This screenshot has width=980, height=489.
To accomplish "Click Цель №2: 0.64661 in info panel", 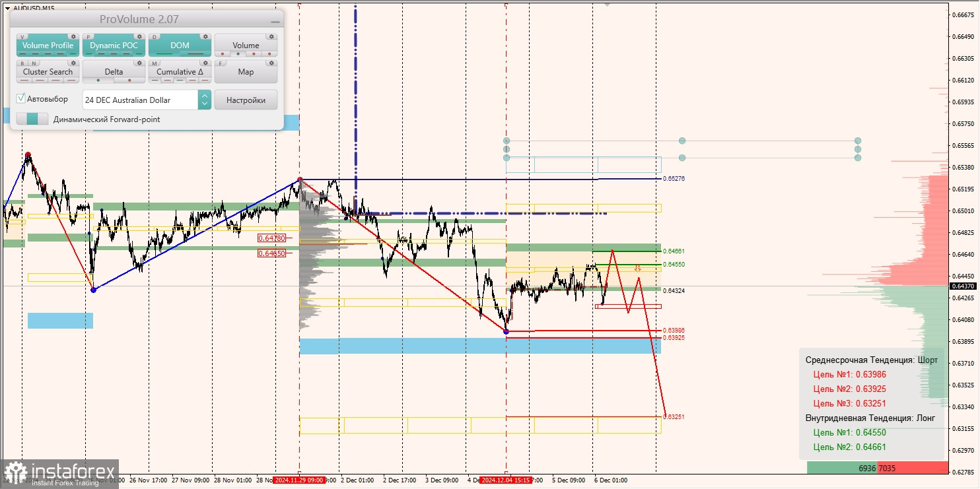I will click(x=849, y=447).
